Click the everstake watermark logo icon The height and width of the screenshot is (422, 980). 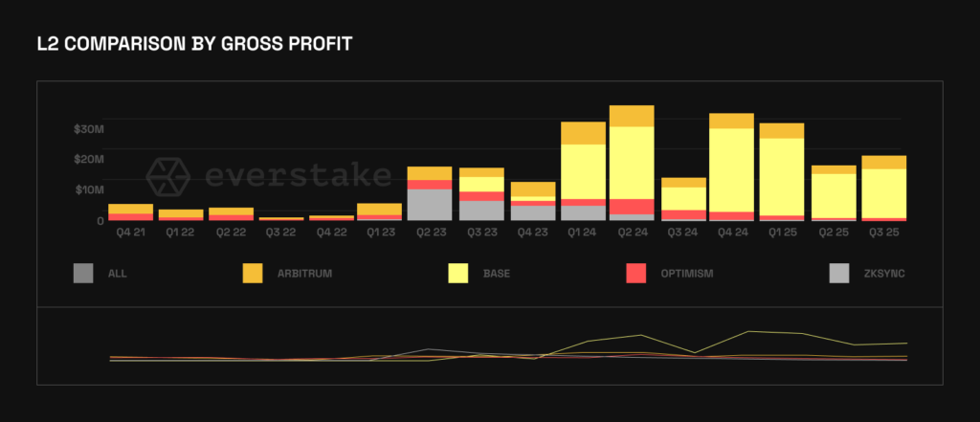[x=169, y=175]
